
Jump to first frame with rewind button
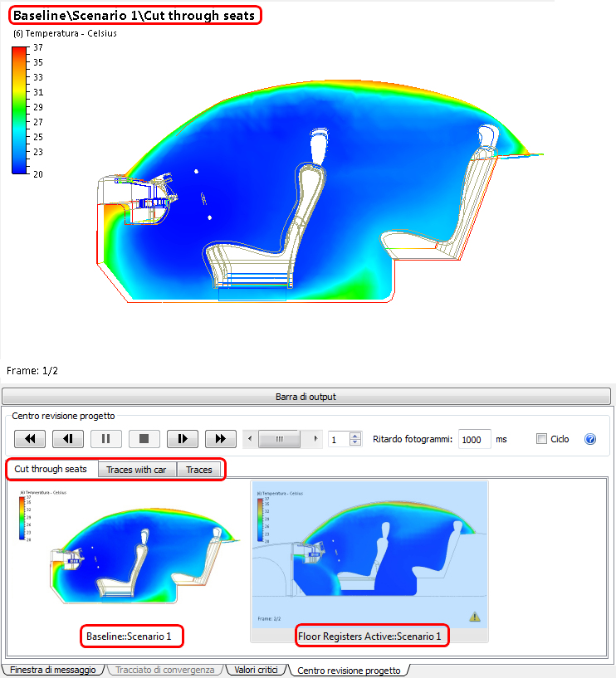coord(30,439)
